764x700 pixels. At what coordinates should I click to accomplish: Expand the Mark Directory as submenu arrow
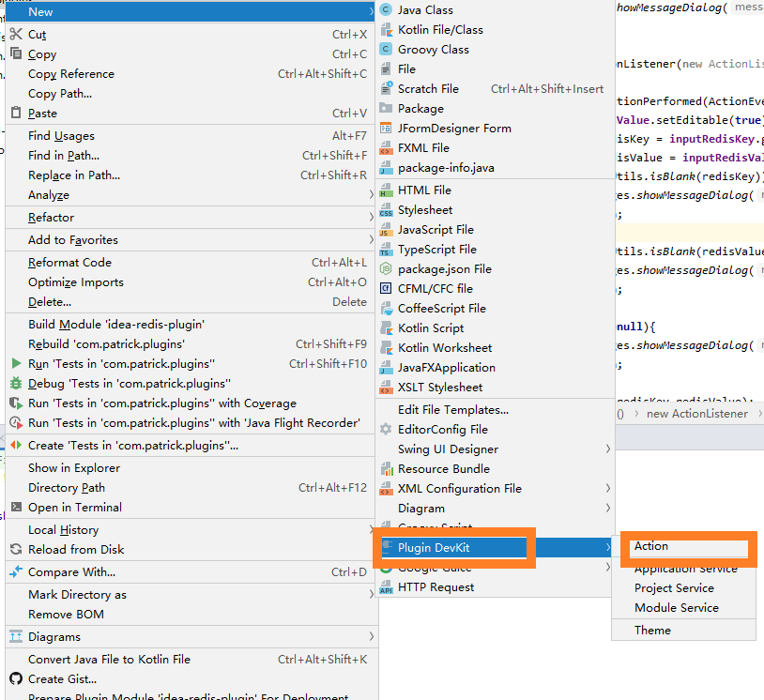click(371, 594)
